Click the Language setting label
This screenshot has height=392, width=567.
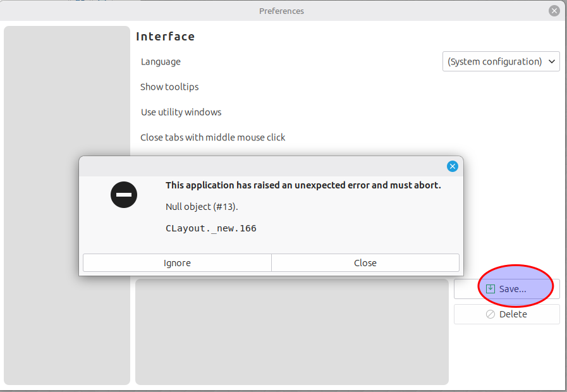(161, 61)
